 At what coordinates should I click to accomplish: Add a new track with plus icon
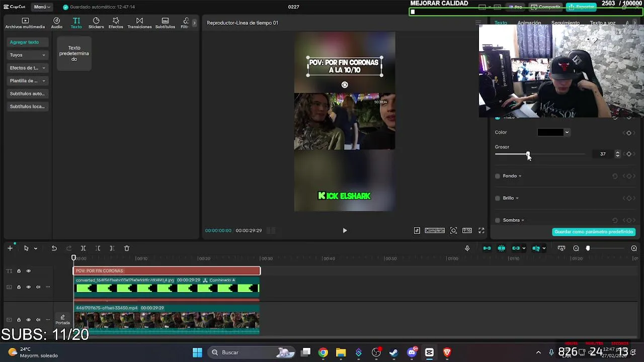(x=10, y=248)
